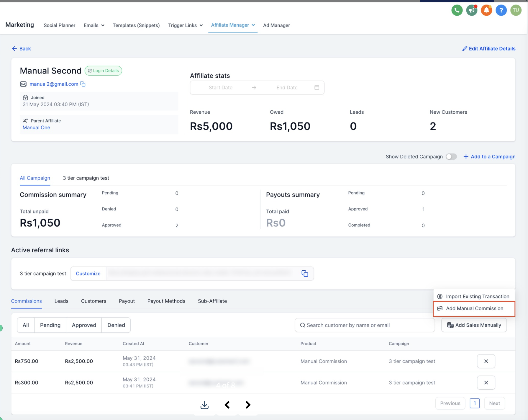The width and height of the screenshot is (528, 420).
Task: Filter commissions by Denied
Action: [116, 325]
